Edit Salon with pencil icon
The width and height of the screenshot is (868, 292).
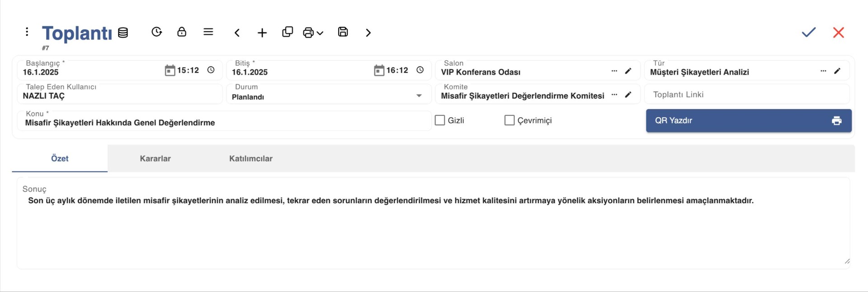(x=628, y=71)
